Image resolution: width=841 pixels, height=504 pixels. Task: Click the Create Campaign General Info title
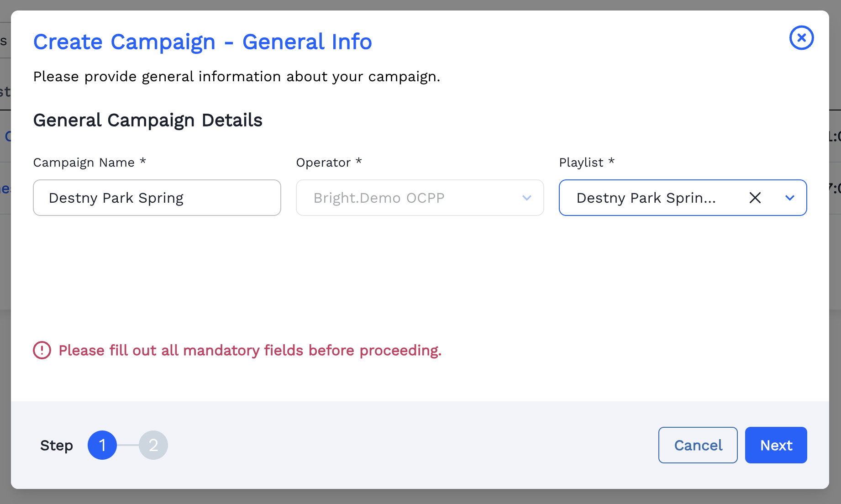(x=202, y=42)
